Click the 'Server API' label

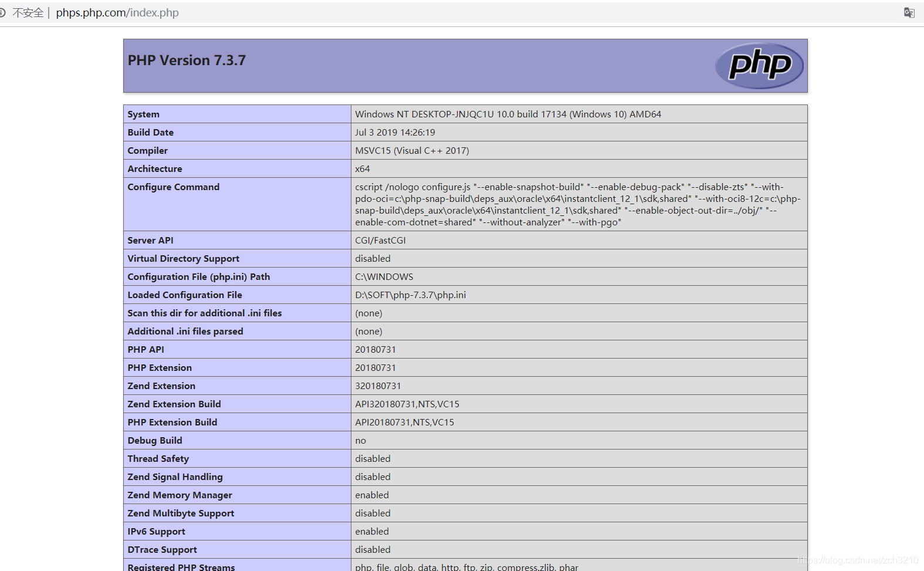click(x=150, y=240)
